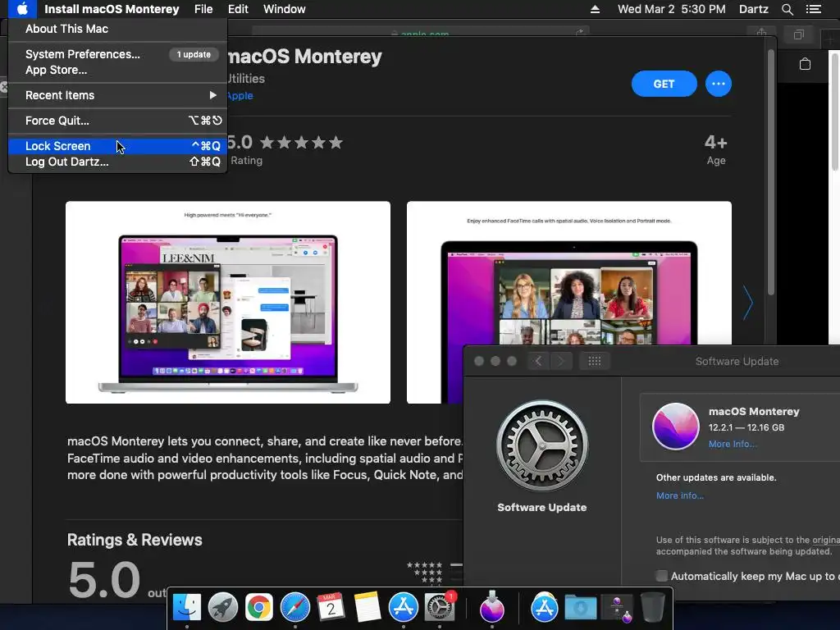The width and height of the screenshot is (840, 630).
Task: Choose App Store from Apple menu
Action: [117, 71]
